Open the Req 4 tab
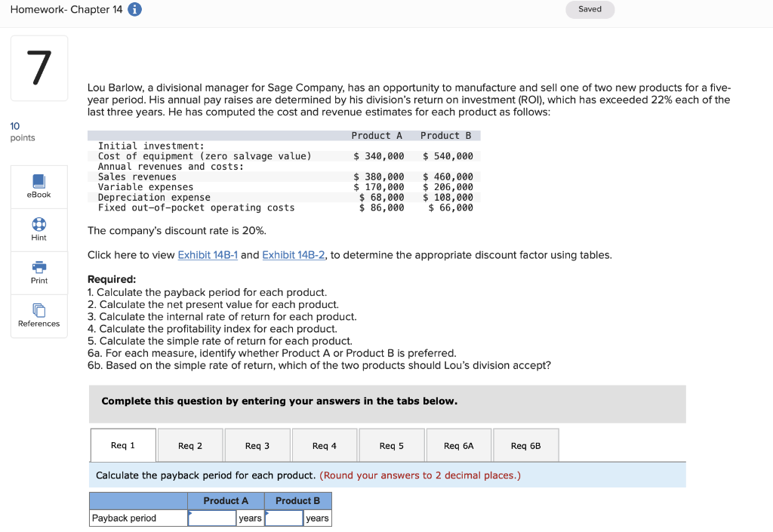The height and width of the screenshot is (532, 773). click(325, 446)
